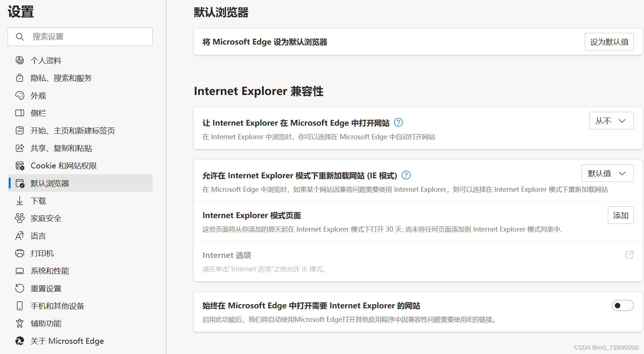Screen dimensions: 644x354
Task: Click the palette icon for 外观
Action: coord(20,95)
